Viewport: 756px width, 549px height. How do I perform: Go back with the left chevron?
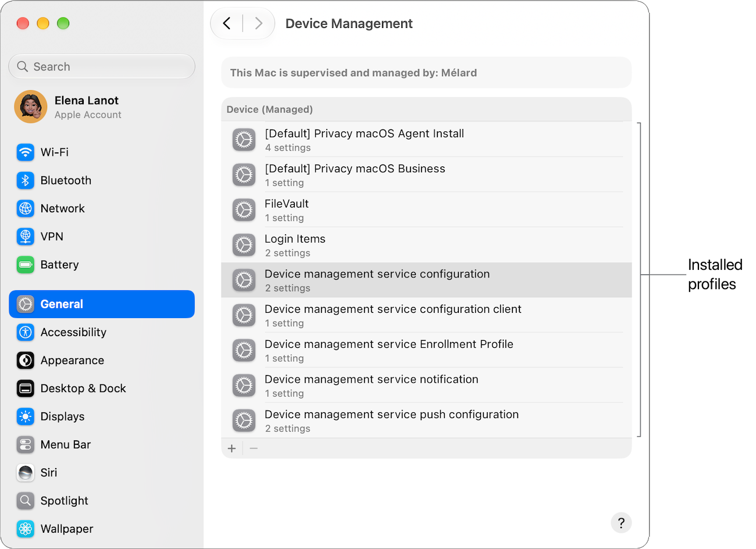(227, 23)
